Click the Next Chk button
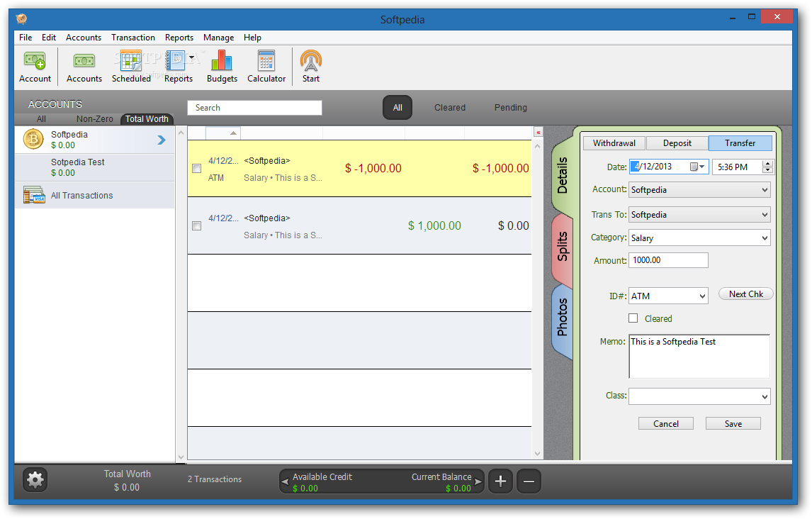This screenshot has height=519, width=812. click(x=745, y=294)
